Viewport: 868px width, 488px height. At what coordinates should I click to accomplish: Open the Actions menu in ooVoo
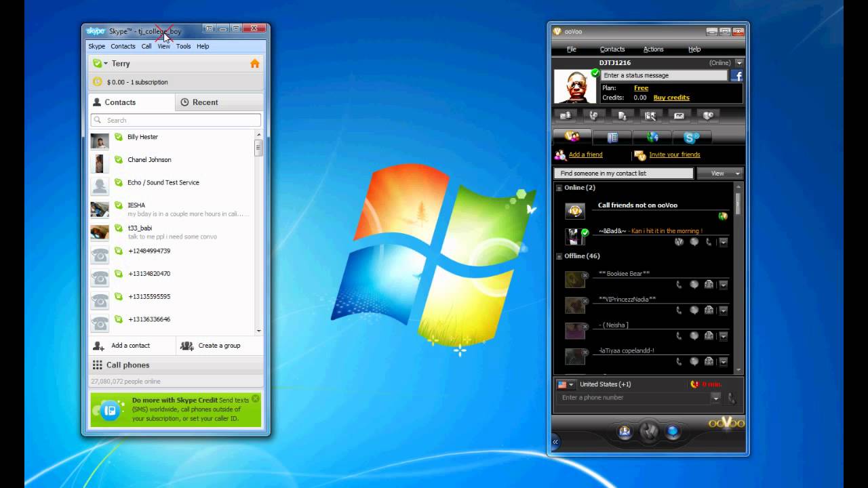click(654, 49)
